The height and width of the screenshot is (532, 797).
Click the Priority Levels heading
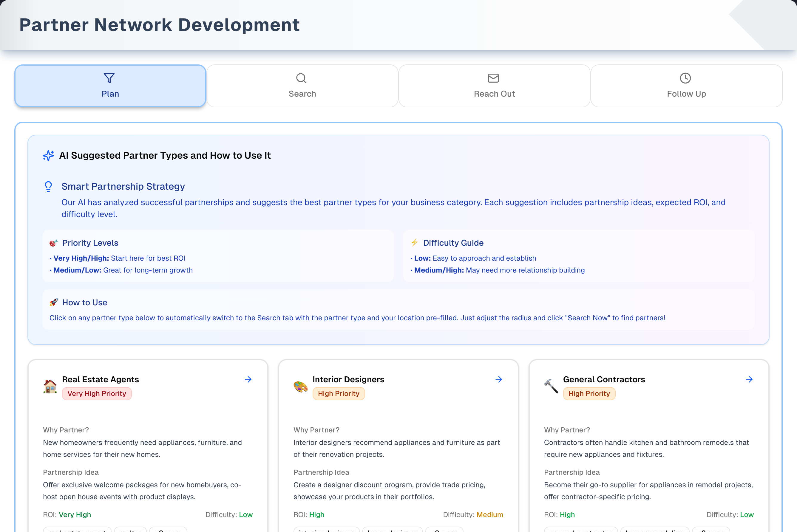click(90, 243)
